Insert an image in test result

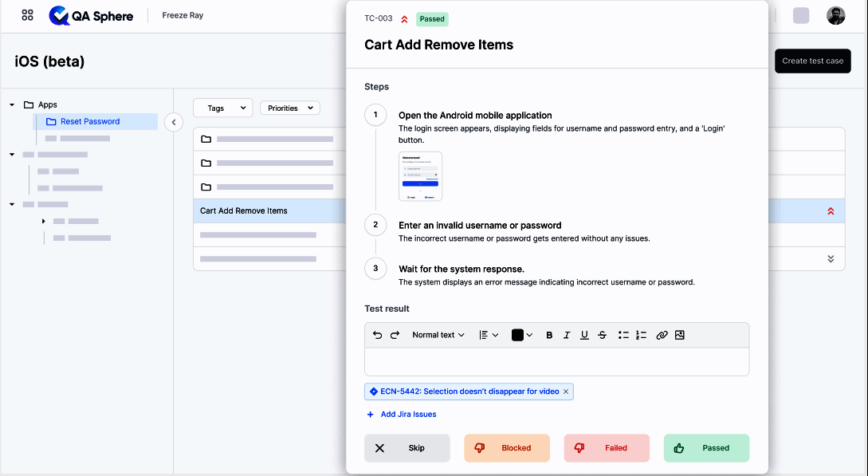click(680, 336)
